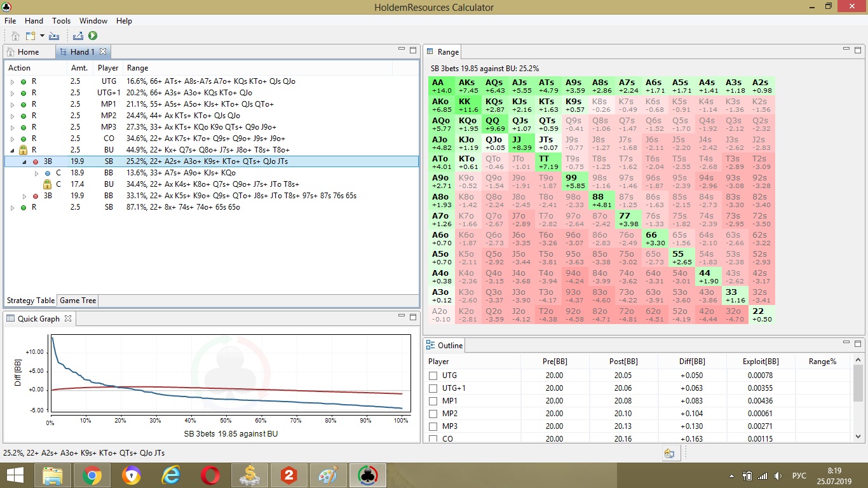Click the system tray language indicator РУС
This screenshot has width=868, height=488.
[x=799, y=475]
